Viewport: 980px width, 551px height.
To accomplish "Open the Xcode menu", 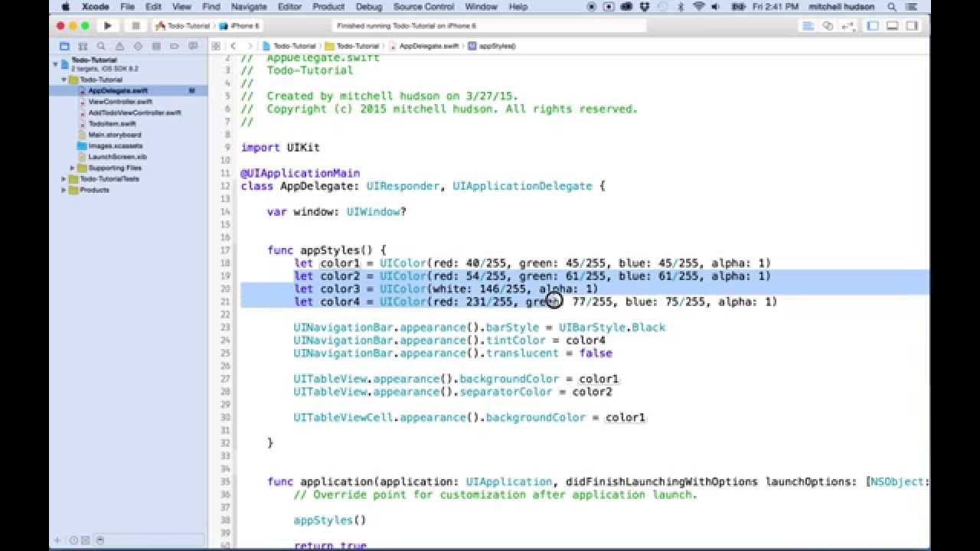I will point(96,7).
